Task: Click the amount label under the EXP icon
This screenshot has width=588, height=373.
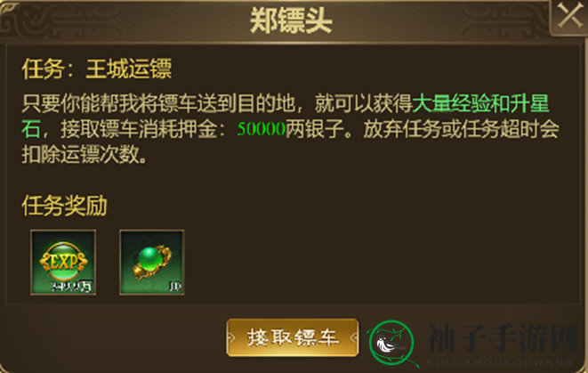Action: point(71,287)
